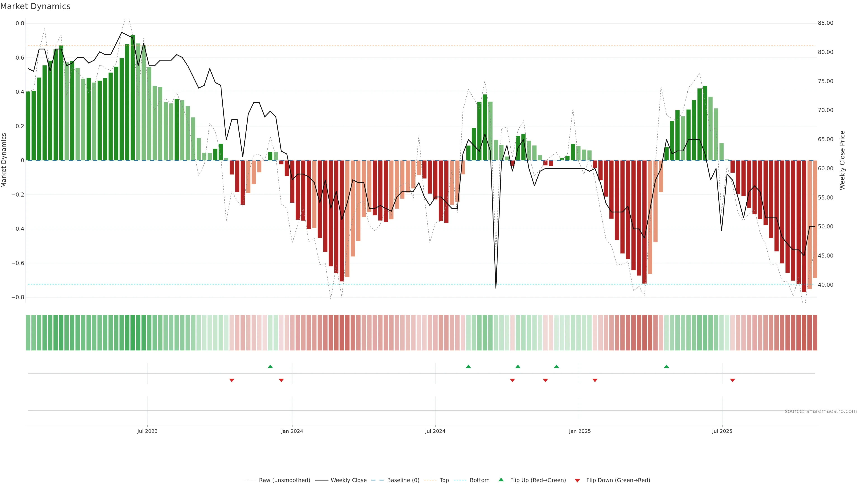The image size is (868, 488).
Task: Click the Jan 2024 x-axis label
Action: click(x=292, y=431)
